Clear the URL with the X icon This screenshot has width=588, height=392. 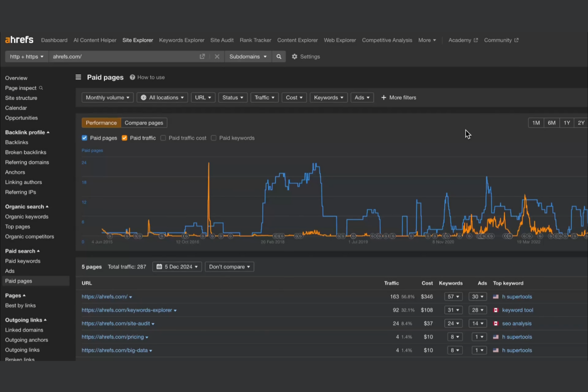pos(217,56)
